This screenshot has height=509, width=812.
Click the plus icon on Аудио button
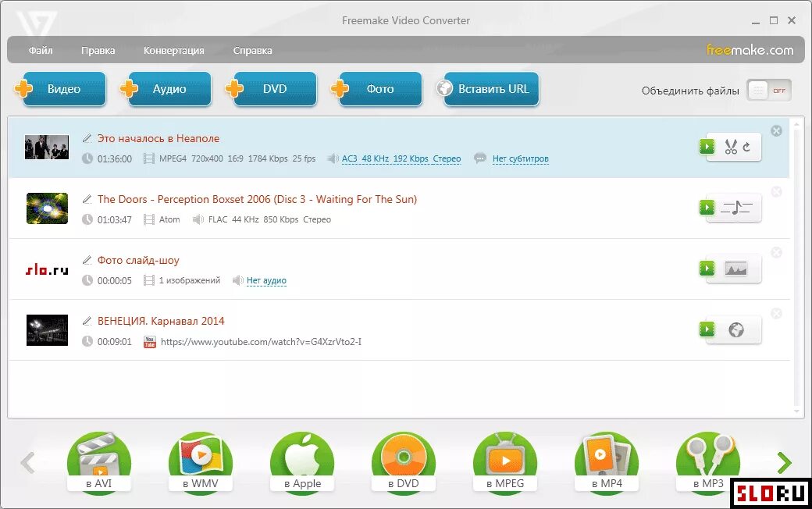pyautogui.click(x=129, y=88)
